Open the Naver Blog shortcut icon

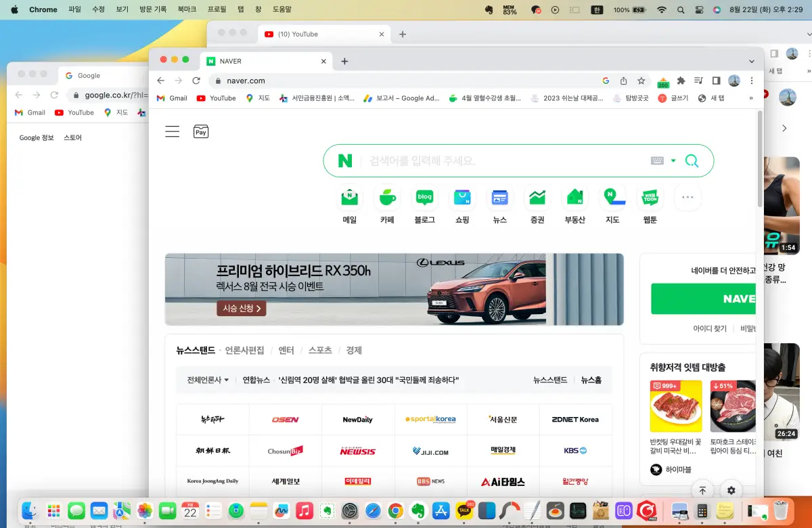coord(425,198)
